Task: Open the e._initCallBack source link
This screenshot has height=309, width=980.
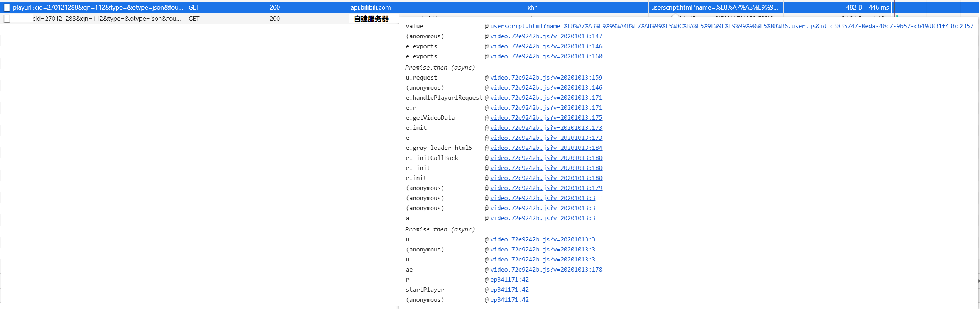Action: point(546,158)
